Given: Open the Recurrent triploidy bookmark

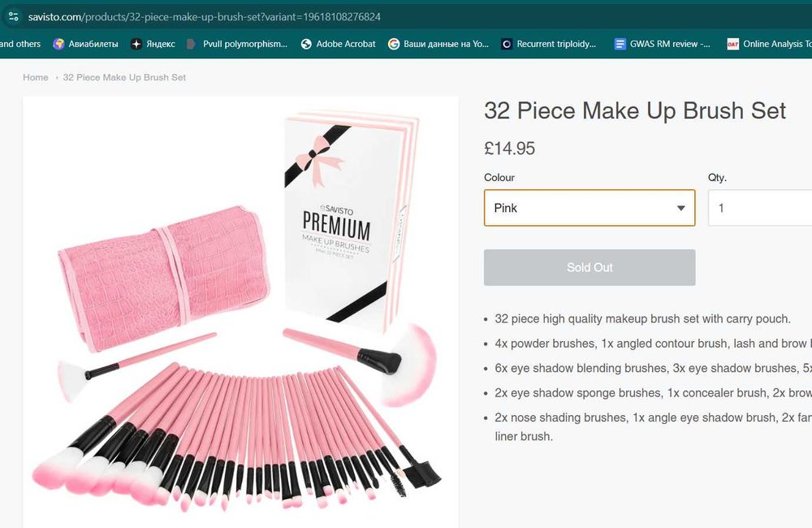Looking at the screenshot, I should click(x=549, y=44).
